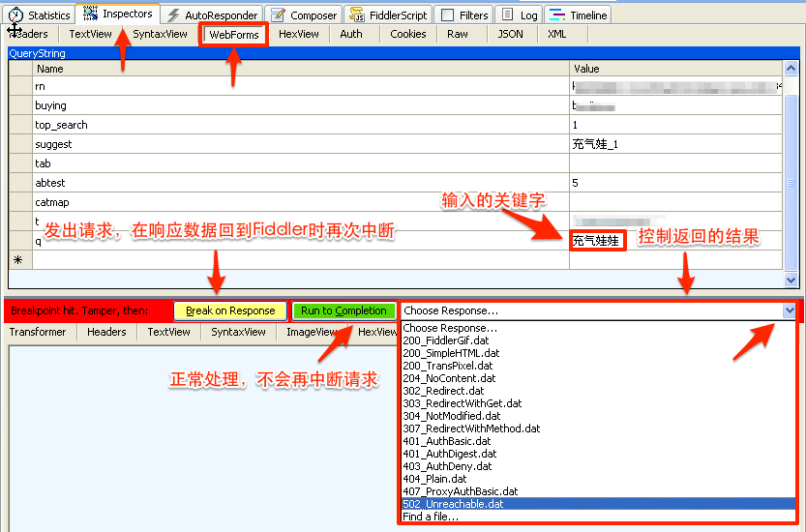Click the Name column header
This screenshot has height=532, width=806.
tap(301, 69)
